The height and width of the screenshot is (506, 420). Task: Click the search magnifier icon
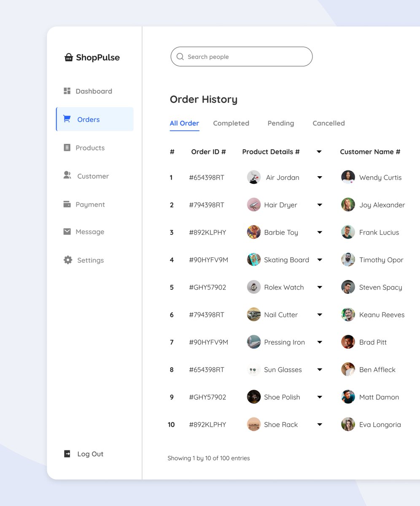[180, 57]
